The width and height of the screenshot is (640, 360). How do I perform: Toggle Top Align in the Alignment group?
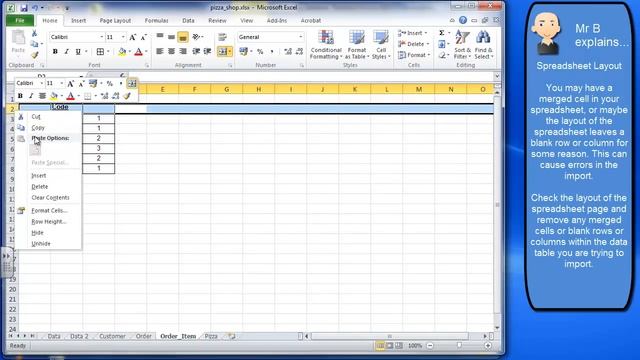[160, 37]
